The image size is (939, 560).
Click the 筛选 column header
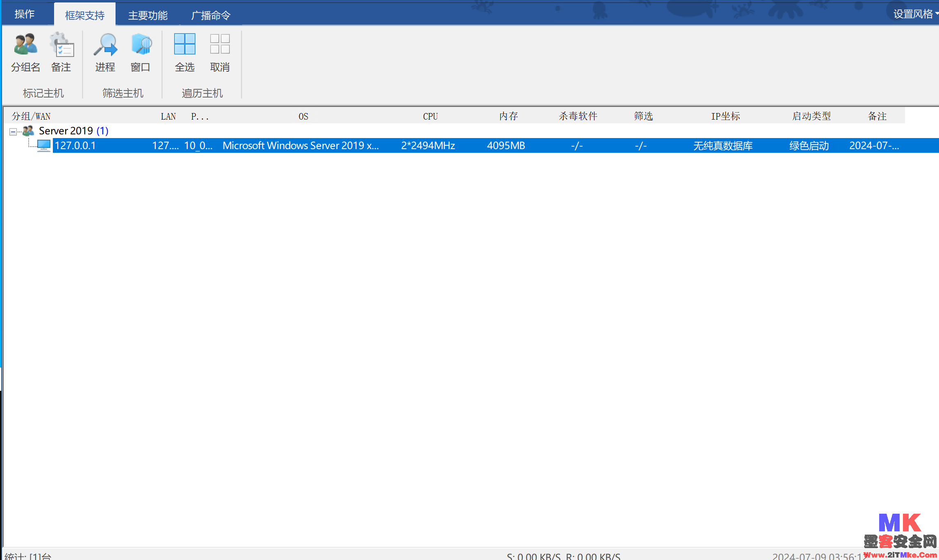coord(644,116)
